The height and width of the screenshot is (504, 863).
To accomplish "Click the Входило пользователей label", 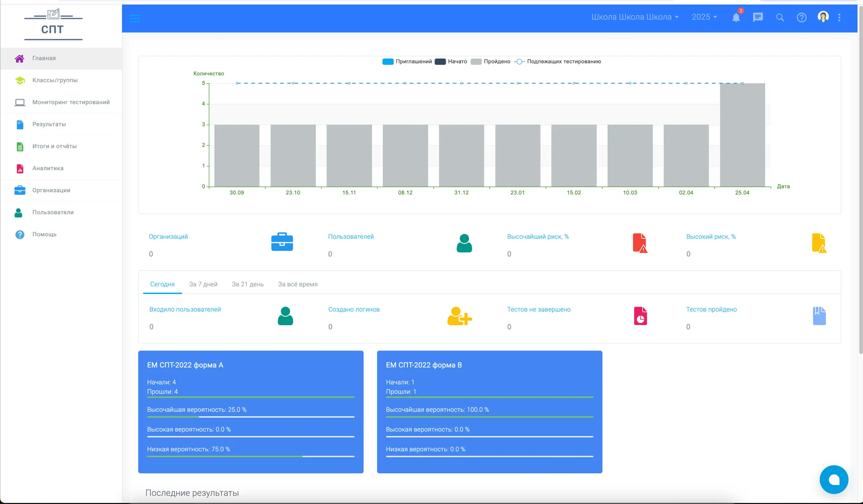I will [x=185, y=310].
